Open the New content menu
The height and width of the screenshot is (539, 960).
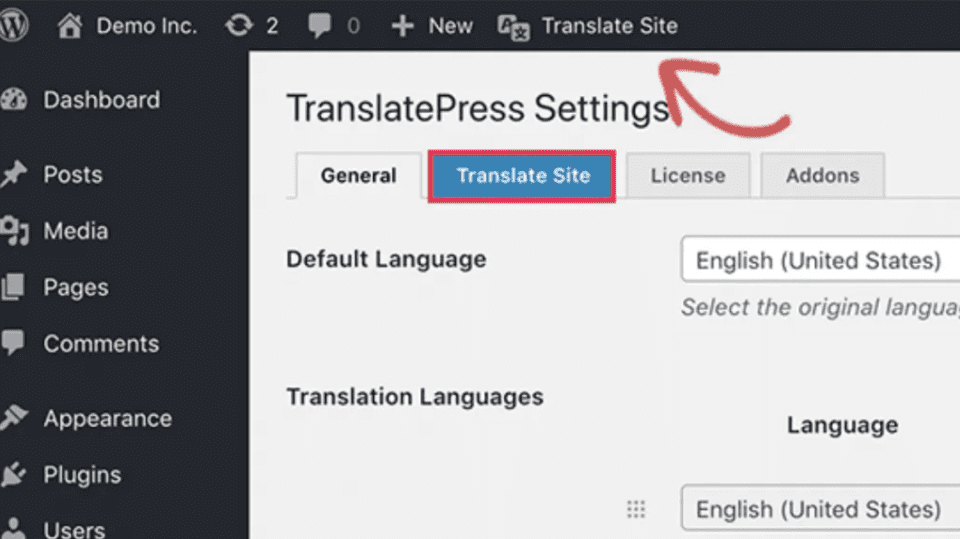coord(450,26)
